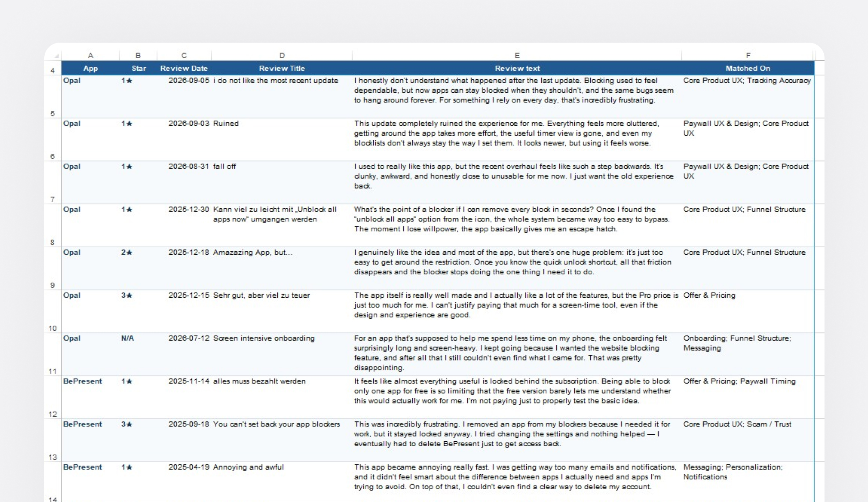Select BePresent app cell dated 2025-11-14
The image size is (868, 502).
pyautogui.click(x=90, y=397)
